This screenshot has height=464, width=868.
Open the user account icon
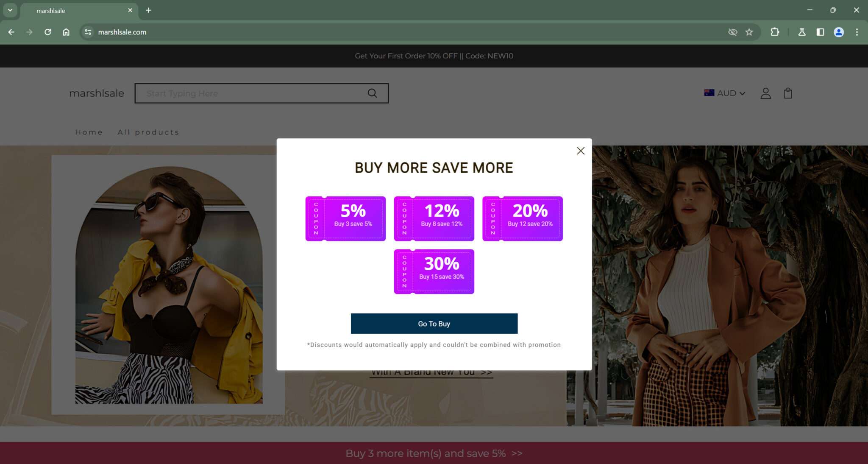(x=765, y=93)
